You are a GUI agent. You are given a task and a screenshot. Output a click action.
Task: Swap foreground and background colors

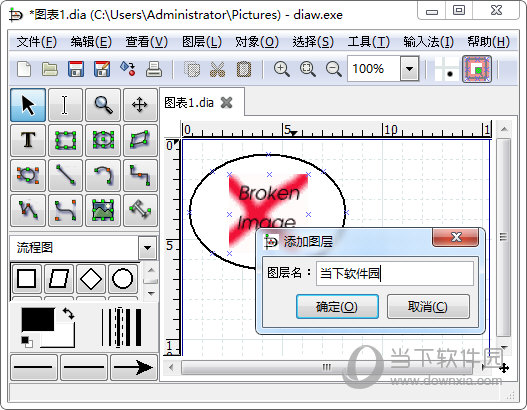click(x=69, y=313)
